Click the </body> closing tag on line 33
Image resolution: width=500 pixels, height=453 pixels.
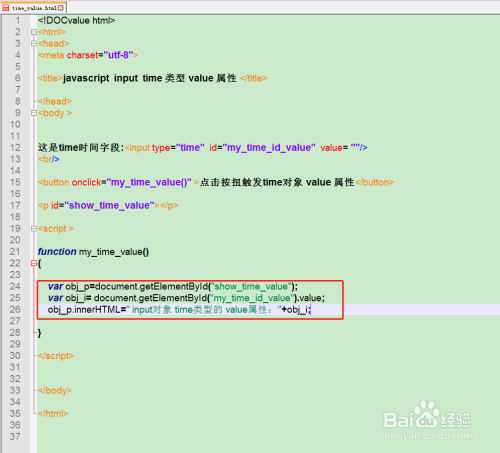tap(55, 391)
